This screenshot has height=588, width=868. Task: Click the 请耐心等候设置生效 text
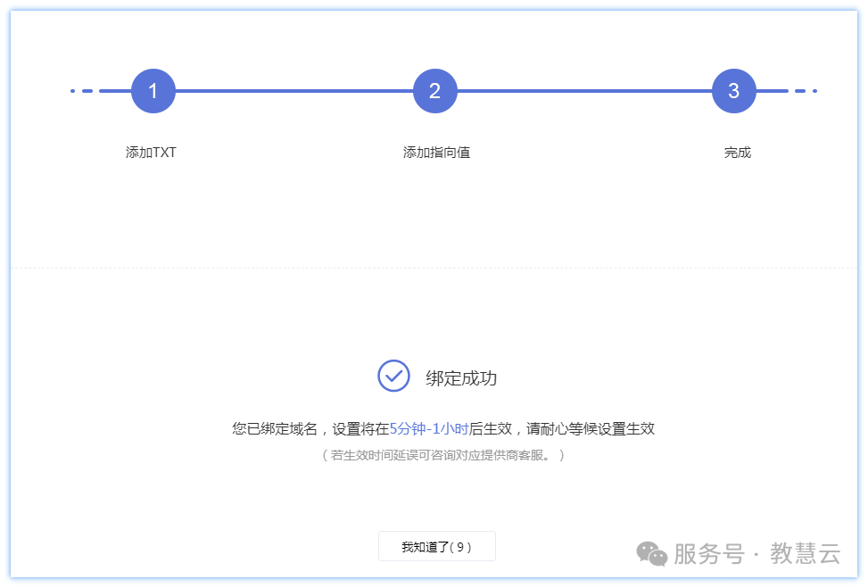[x=591, y=429]
